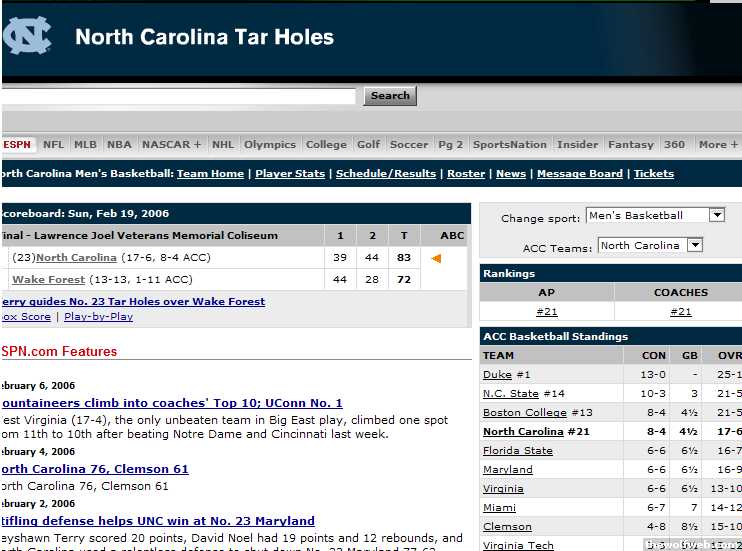Click Wake Forest team link in scoreboard

tap(48, 279)
